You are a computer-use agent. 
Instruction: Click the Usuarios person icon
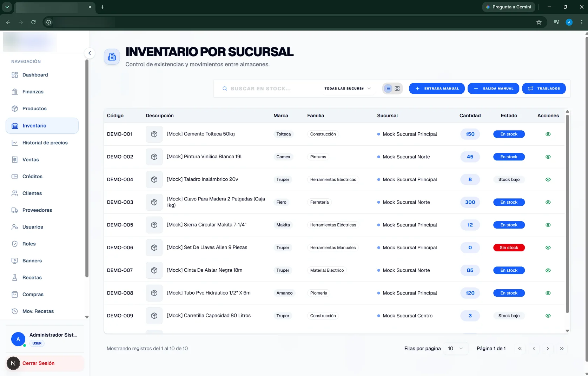click(15, 227)
